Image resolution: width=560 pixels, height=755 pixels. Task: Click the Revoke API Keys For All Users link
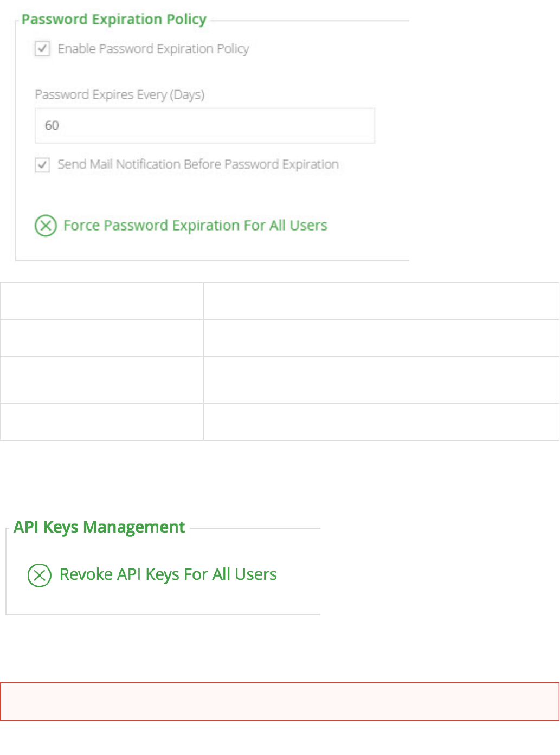168,574
